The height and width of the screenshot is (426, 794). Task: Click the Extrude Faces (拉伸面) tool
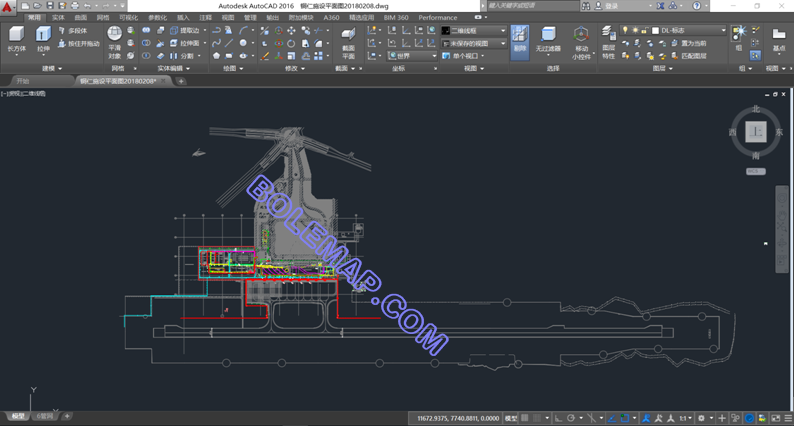[x=184, y=43]
